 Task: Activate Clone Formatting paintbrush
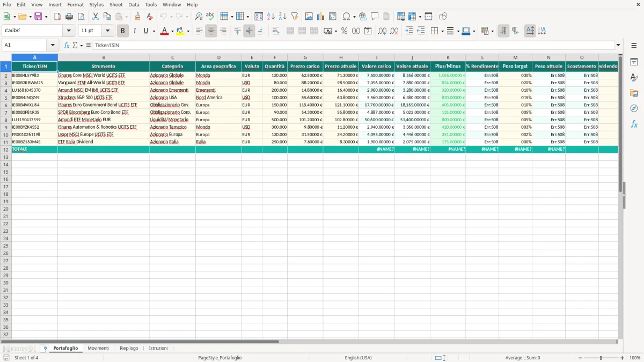137,17
